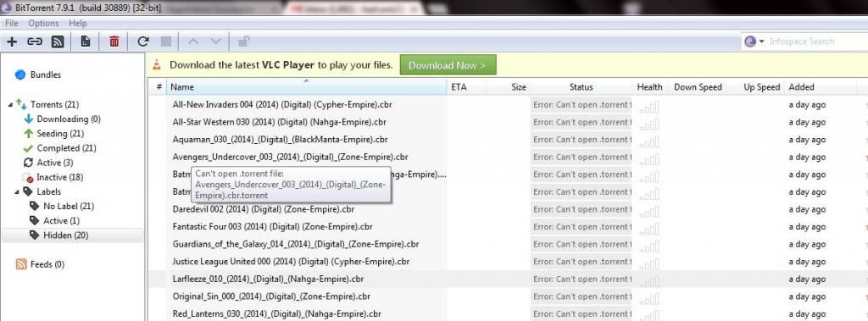Sort by the Status column header
868x321 pixels.
coord(581,87)
